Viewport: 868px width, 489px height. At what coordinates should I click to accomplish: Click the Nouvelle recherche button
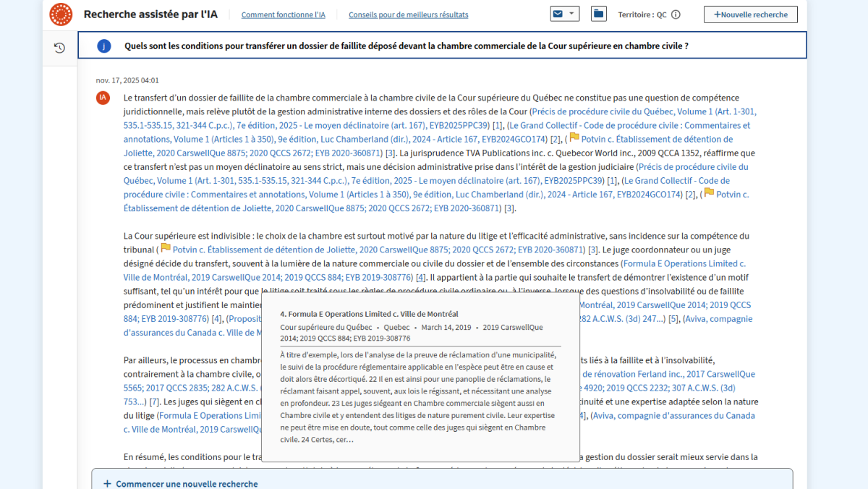750,14
